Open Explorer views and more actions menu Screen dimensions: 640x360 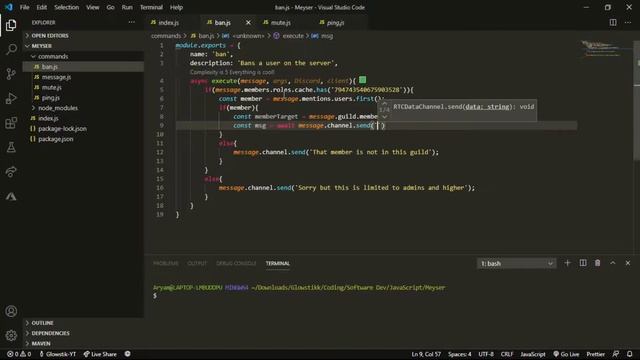(x=131, y=22)
